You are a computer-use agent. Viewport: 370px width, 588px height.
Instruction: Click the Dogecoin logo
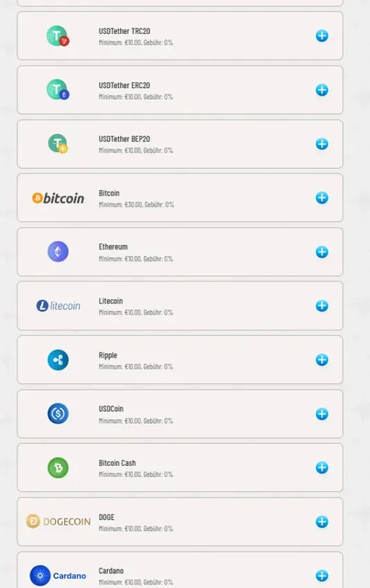click(58, 521)
